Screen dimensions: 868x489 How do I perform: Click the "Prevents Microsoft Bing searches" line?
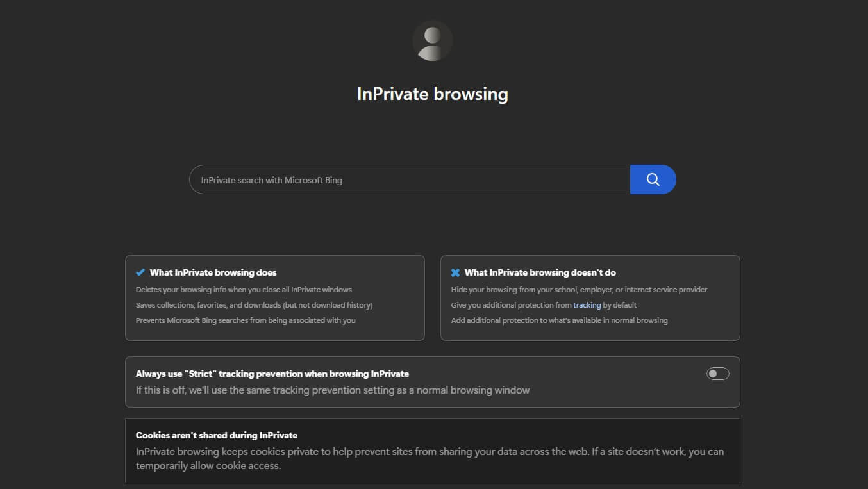tap(246, 320)
